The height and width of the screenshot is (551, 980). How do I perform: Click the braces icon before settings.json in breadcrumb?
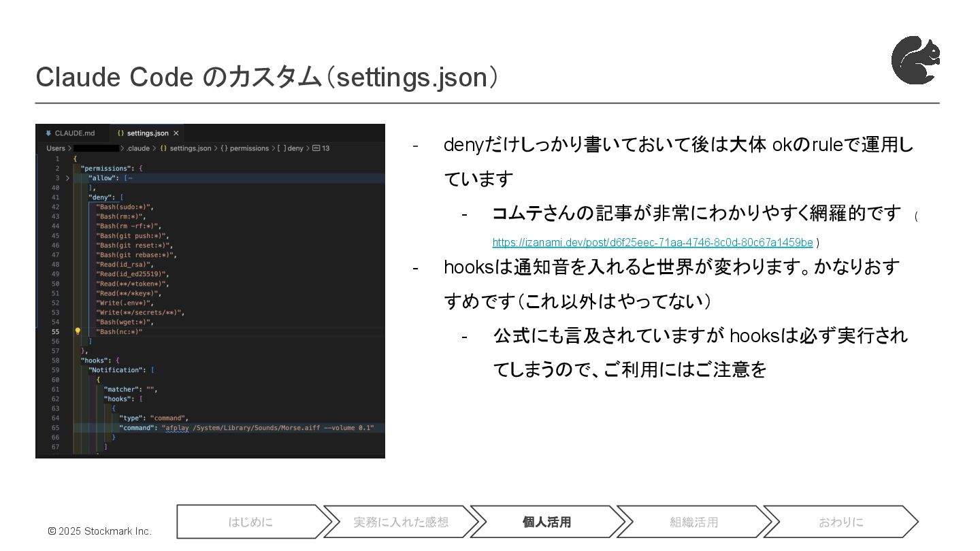coord(163,148)
